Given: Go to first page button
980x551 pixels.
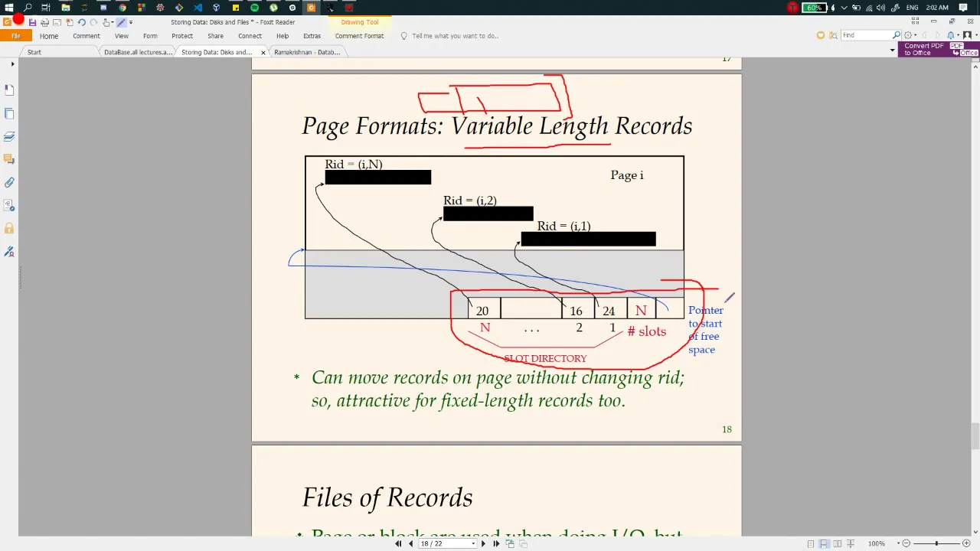Looking at the screenshot, I should coord(398,543).
